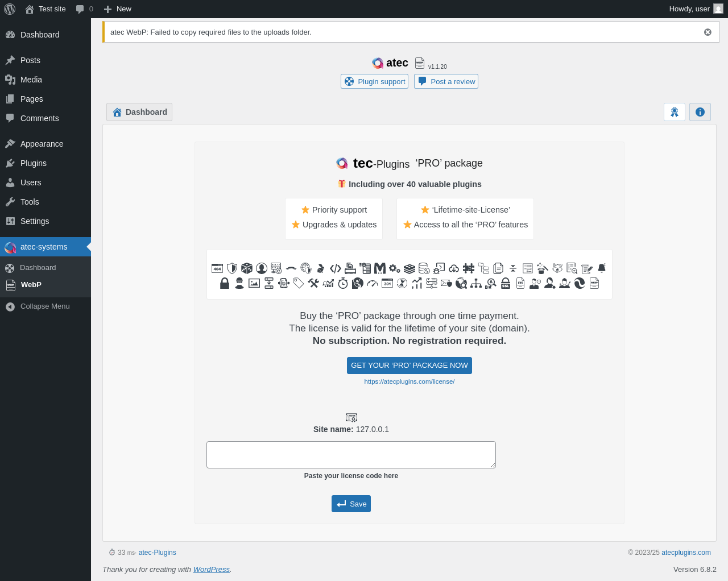This screenshot has width=728, height=581.
Task: Open the atecplugins.com/license link
Action: [x=409, y=381]
